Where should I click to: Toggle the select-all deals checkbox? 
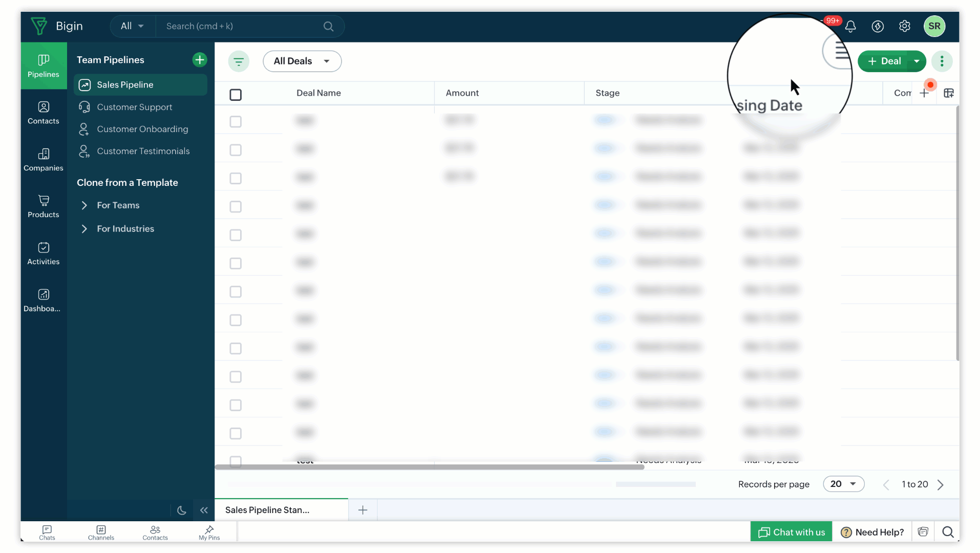click(x=236, y=95)
